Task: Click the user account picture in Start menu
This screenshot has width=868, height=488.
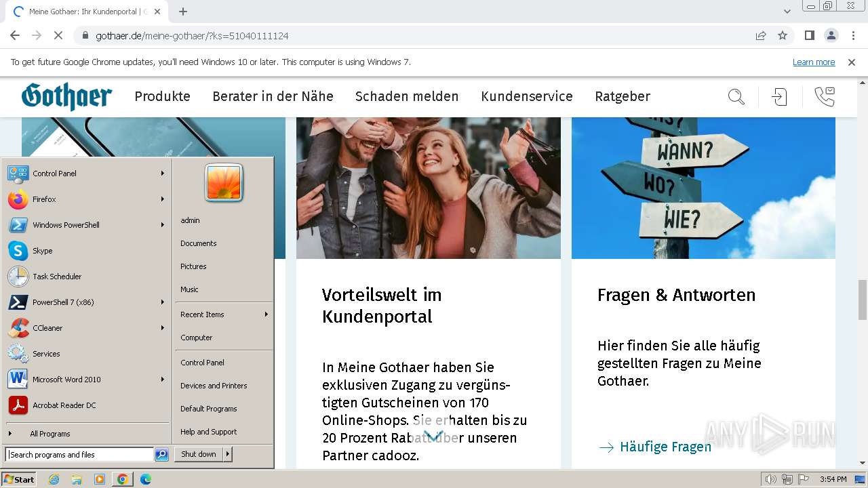Action: (224, 182)
